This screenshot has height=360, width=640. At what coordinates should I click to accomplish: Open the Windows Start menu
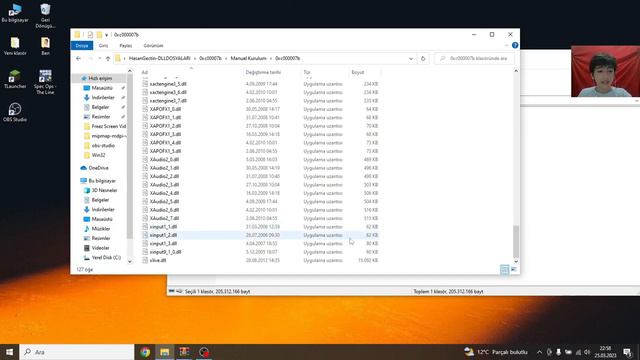click(9, 352)
